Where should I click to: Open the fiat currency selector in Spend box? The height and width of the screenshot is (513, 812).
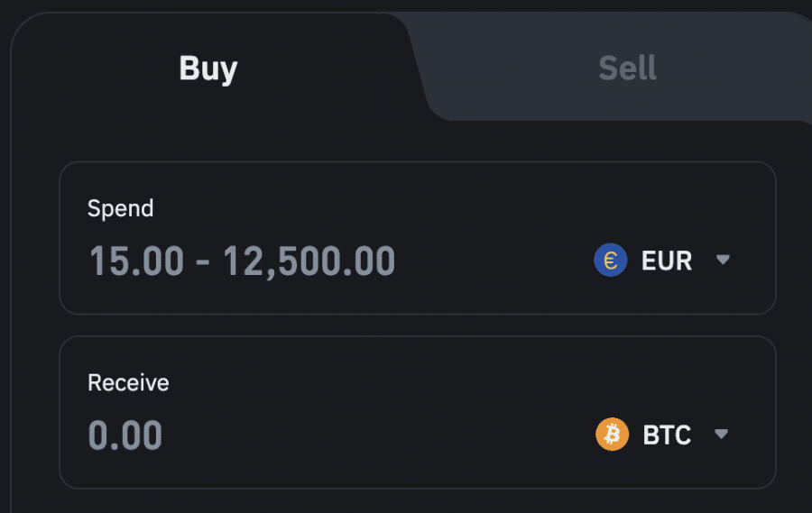point(662,261)
